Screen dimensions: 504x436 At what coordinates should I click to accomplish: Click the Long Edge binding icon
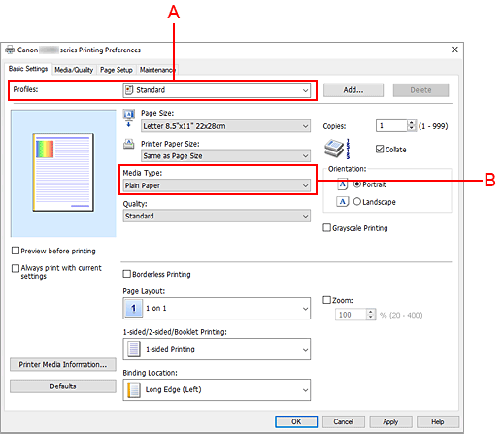pyautogui.click(x=133, y=389)
